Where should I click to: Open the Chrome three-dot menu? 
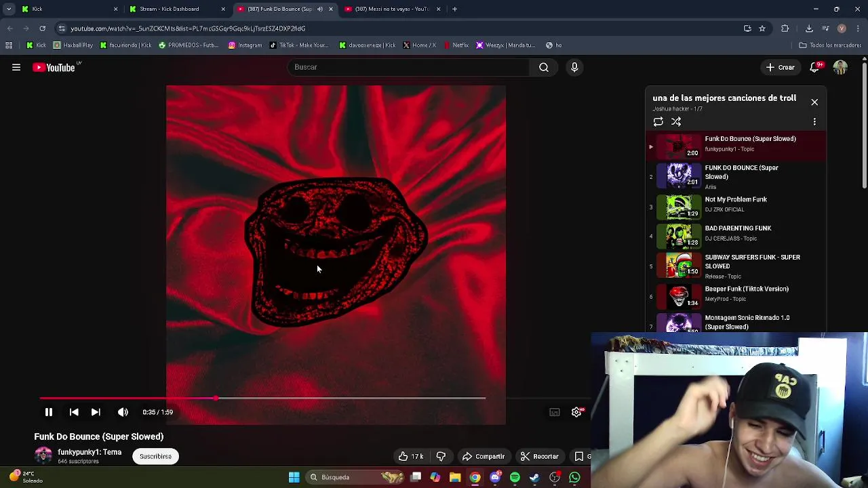tap(858, 28)
